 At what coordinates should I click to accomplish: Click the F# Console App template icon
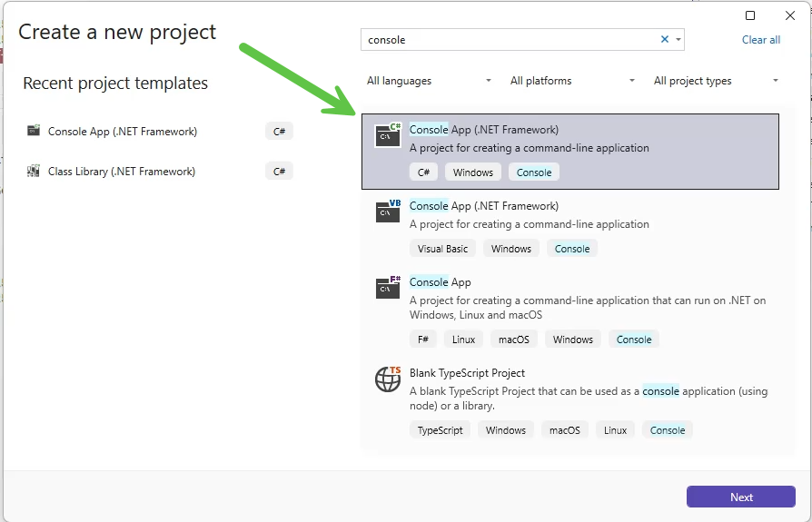[388, 288]
